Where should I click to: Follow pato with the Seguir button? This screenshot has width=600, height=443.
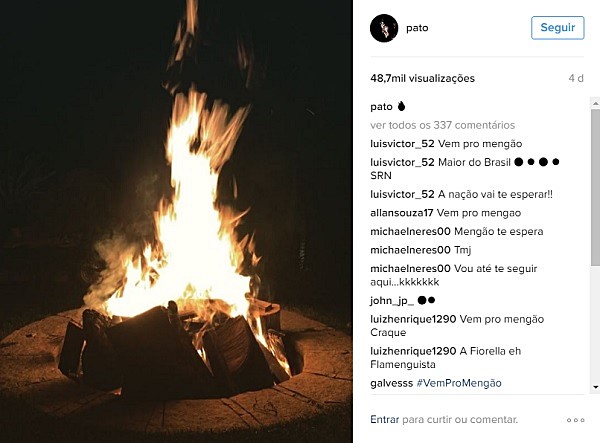(x=558, y=28)
